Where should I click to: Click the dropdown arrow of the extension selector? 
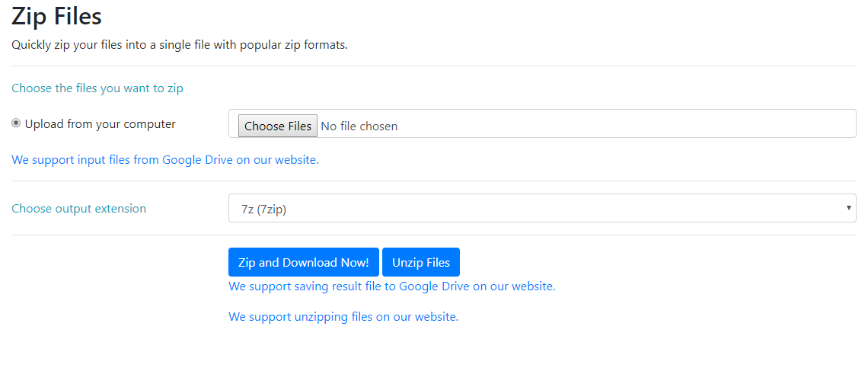[x=848, y=208]
